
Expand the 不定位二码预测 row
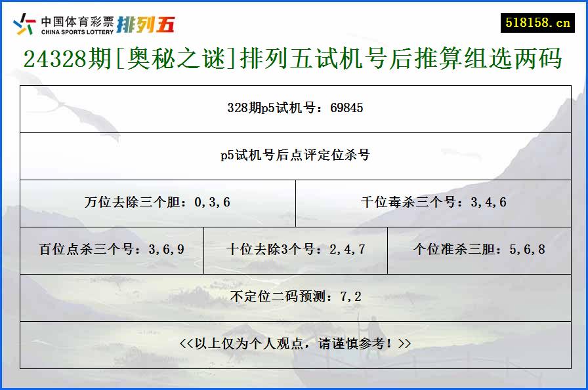pyautogui.click(x=294, y=298)
